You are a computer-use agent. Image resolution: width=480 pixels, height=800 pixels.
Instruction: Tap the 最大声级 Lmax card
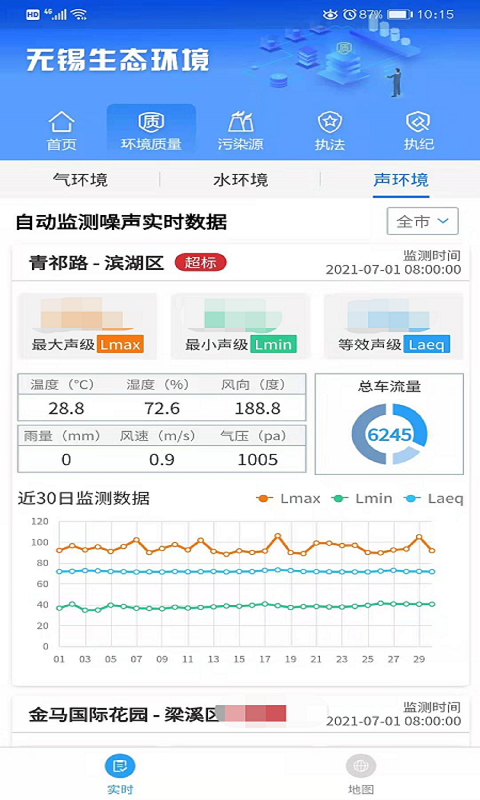(87, 326)
